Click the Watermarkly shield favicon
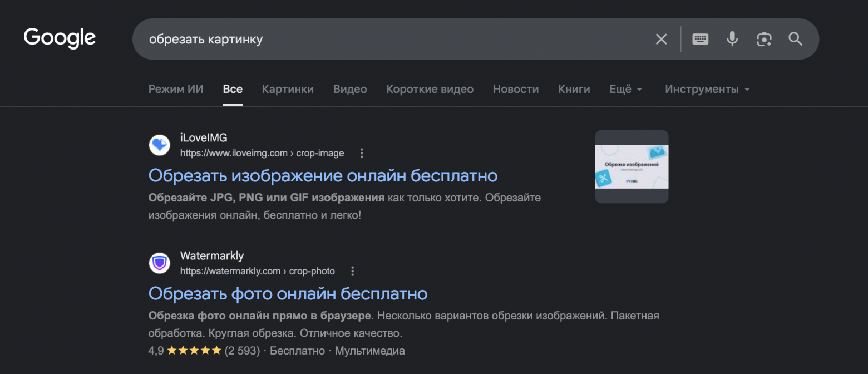The image size is (868, 374). click(160, 263)
